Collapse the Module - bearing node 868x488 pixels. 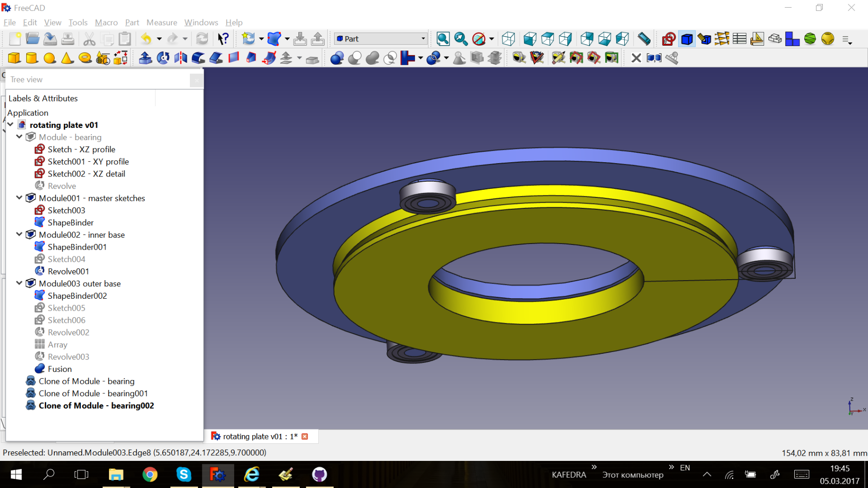(x=19, y=137)
